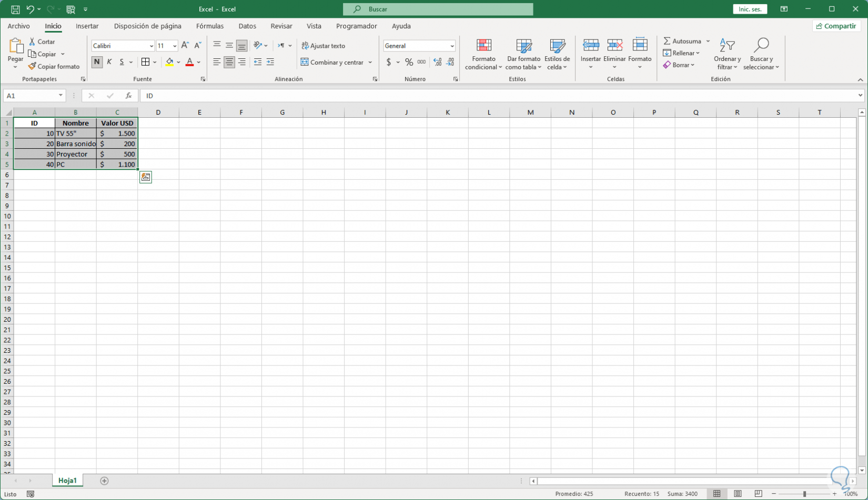
Task: Switch to Page Layout view in status bar
Action: 738,494
